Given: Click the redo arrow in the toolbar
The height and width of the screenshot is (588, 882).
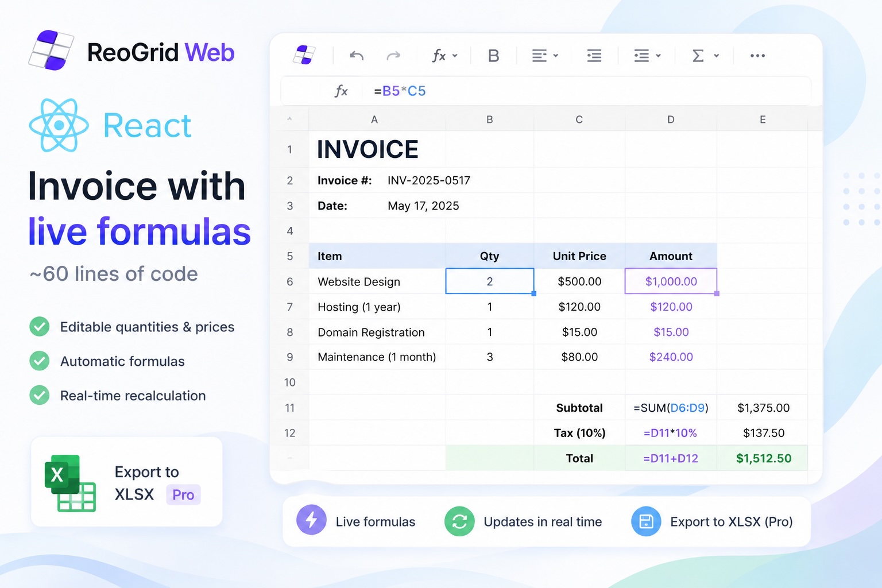Looking at the screenshot, I should coord(393,56).
